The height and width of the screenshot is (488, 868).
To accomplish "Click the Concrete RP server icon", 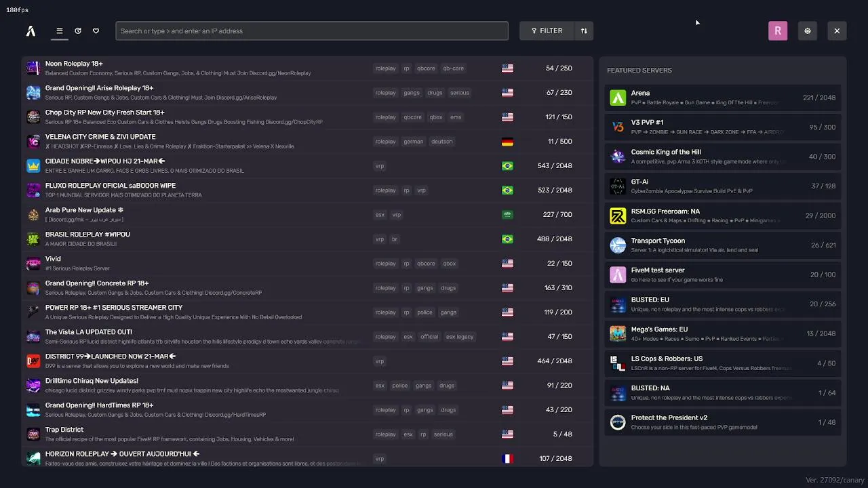I will click(33, 287).
